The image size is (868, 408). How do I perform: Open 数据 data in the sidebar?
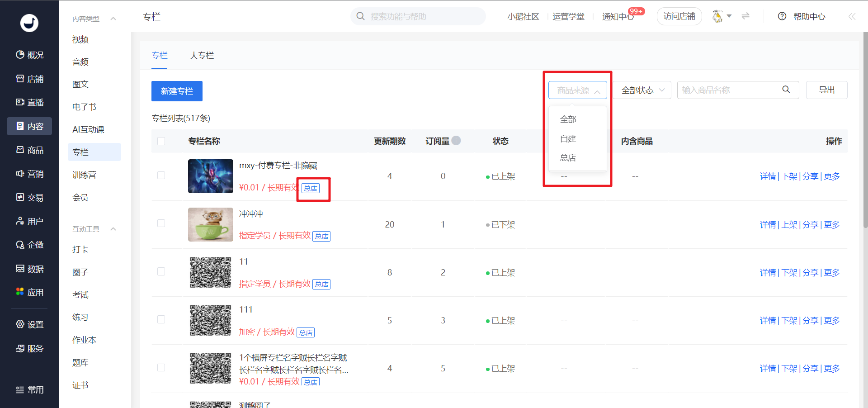click(x=29, y=269)
